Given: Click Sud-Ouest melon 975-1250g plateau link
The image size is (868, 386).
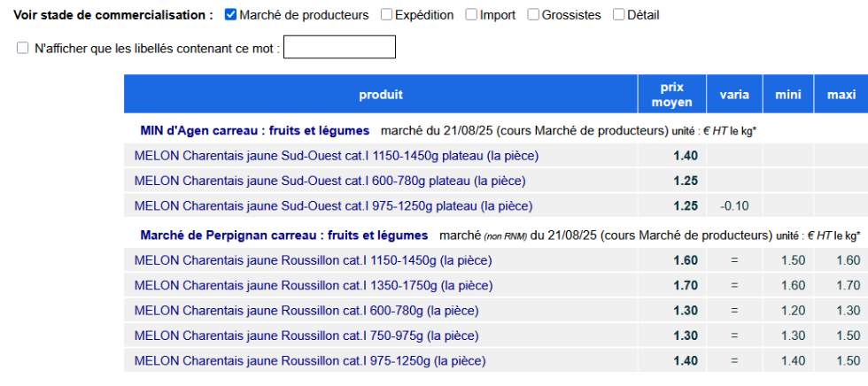Looking at the screenshot, I should tap(333, 206).
